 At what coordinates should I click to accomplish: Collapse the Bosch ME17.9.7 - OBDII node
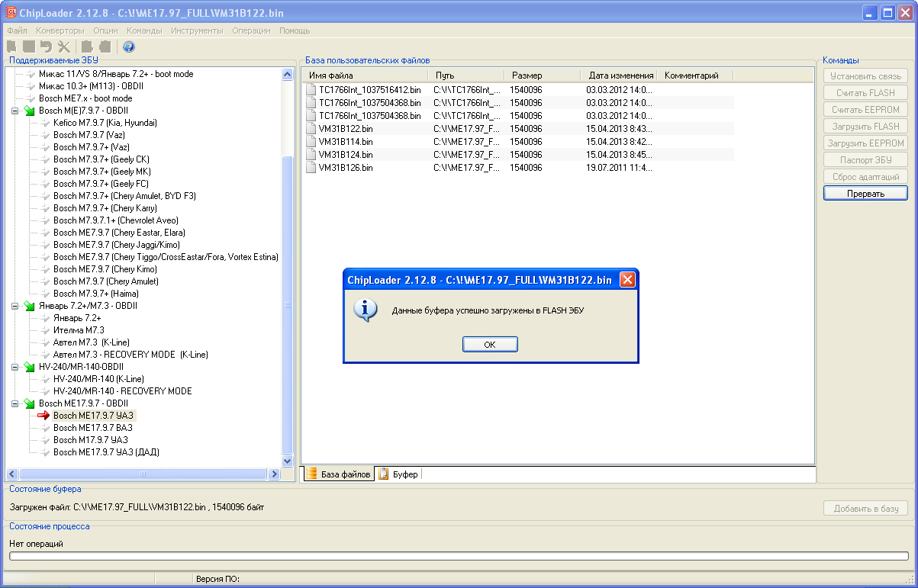point(14,403)
